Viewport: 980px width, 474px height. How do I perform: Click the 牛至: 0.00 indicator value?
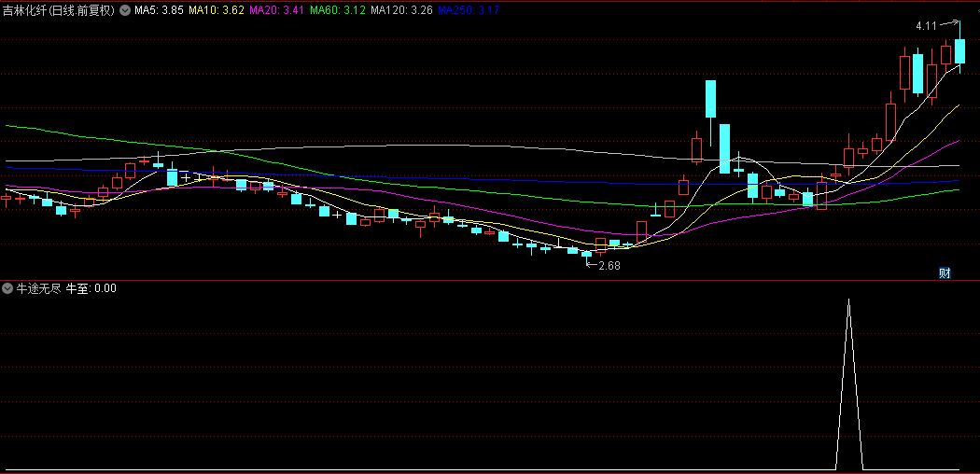click(x=91, y=288)
